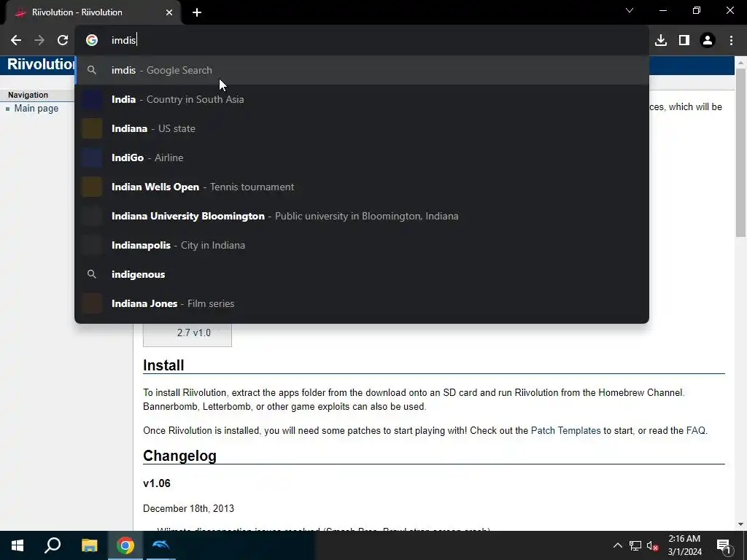The width and height of the screenshot is (747, 560).
Task: Open the notification center icon
Action: pyautogui.click(x=724, y=546)
